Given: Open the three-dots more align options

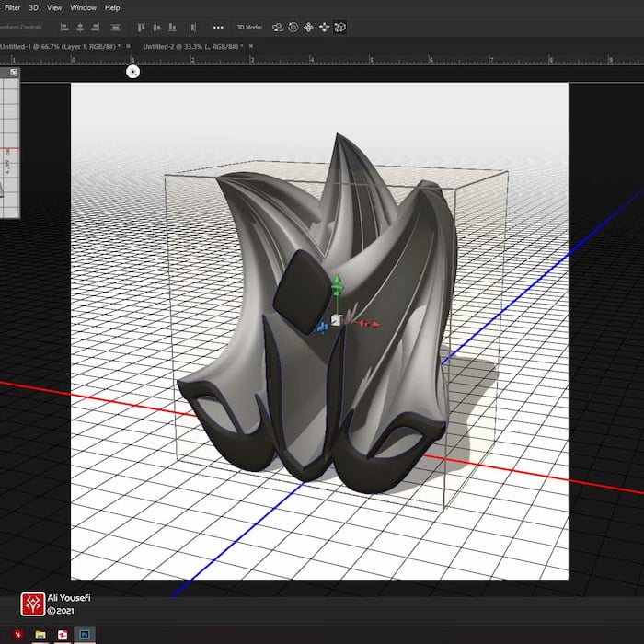Looking at the screenshot, I should 218,28.
